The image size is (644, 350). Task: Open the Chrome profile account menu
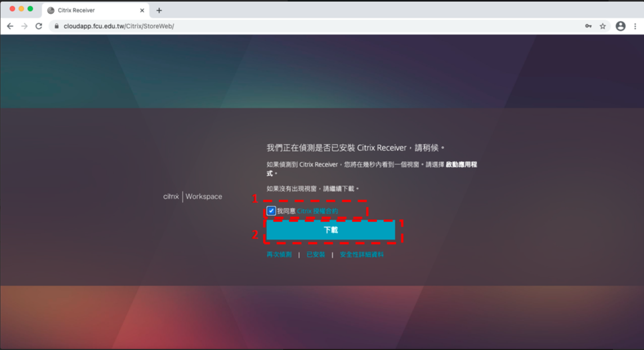pyautogui.click(x=620, y=26)
